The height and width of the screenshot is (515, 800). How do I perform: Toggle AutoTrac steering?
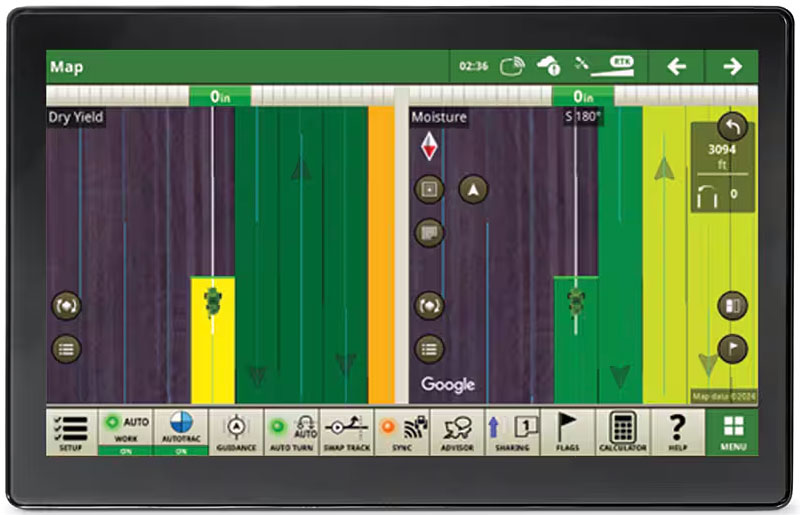coord(181,431)
